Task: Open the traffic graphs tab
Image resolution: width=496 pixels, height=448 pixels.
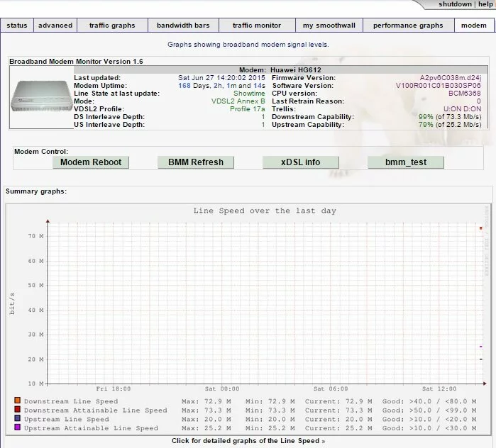Action: (112, 26)
